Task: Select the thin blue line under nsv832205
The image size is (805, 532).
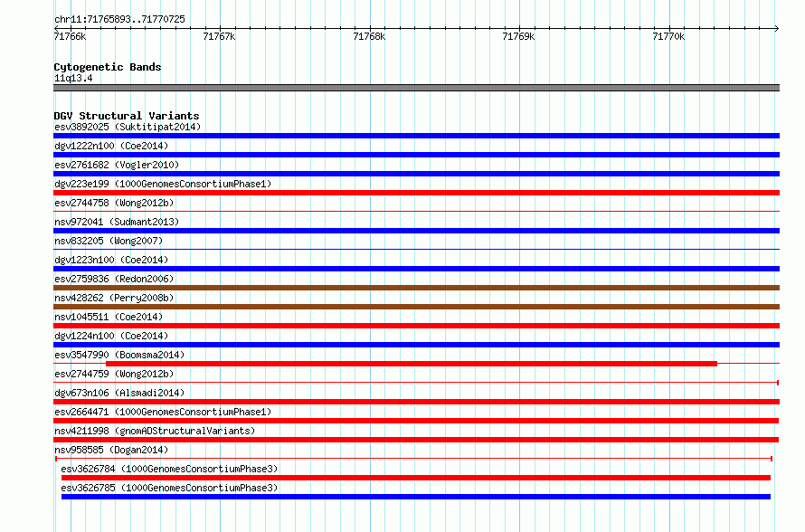Action: click(x=416, y=249)
